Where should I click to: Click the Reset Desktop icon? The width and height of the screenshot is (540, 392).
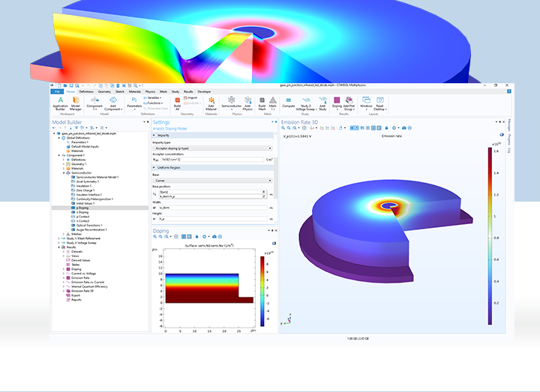tap(380, 102)
